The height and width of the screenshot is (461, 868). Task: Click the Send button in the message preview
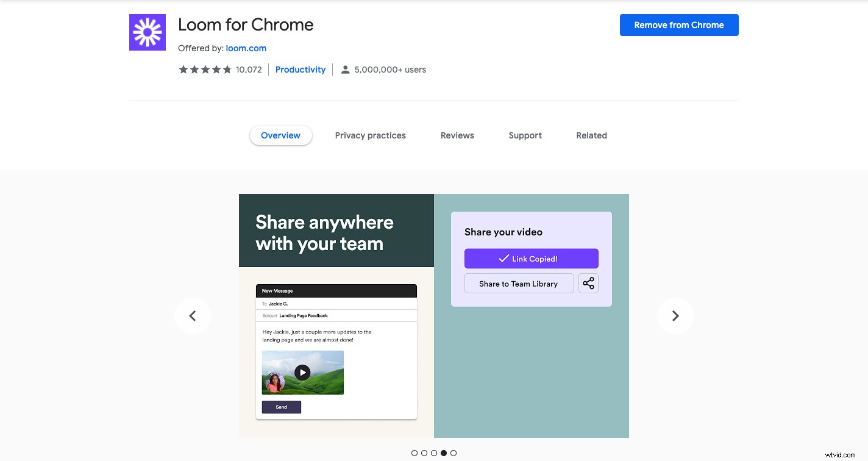coord(281,407)
